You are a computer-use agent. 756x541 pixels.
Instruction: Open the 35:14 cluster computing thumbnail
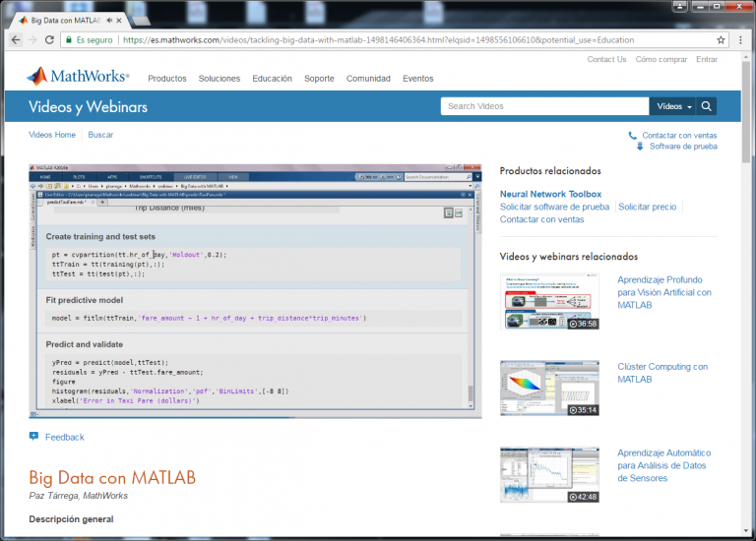(549, 389)
